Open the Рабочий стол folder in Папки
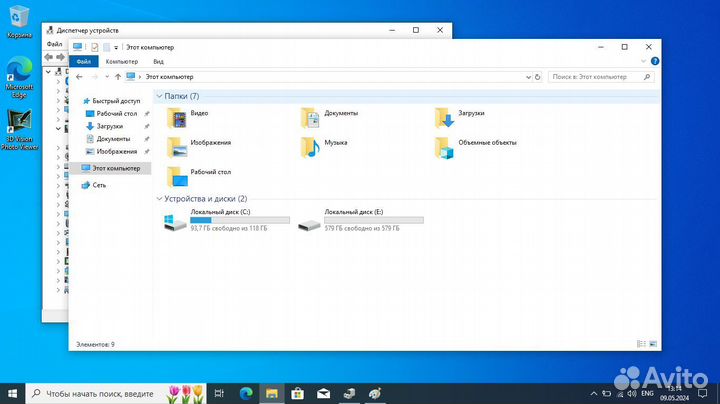This screenshot has height=404, width=720. [x=198, y=177]
